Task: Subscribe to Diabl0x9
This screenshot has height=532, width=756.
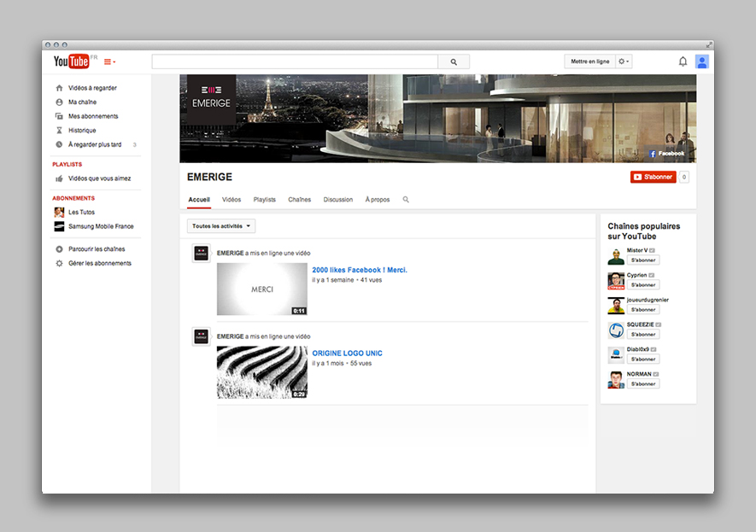Action: click(643, 359)
